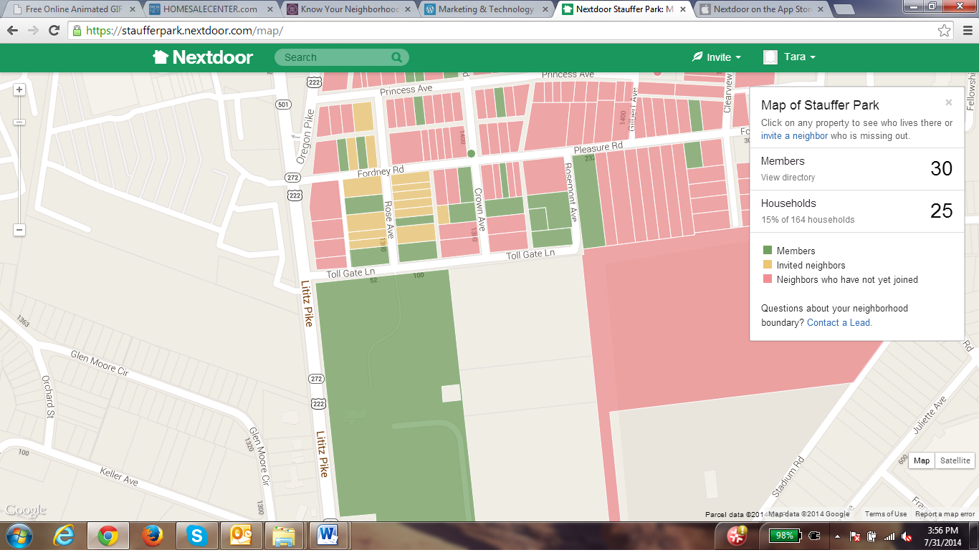Reload the page using the refresh button
This screenshot has height=560, width=979.
[x=54, y=31]
